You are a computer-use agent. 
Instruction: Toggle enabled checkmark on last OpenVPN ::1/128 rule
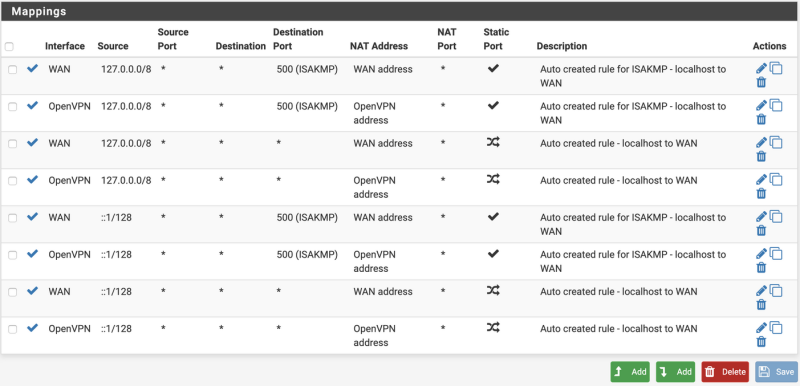click(x=33, y=328)
